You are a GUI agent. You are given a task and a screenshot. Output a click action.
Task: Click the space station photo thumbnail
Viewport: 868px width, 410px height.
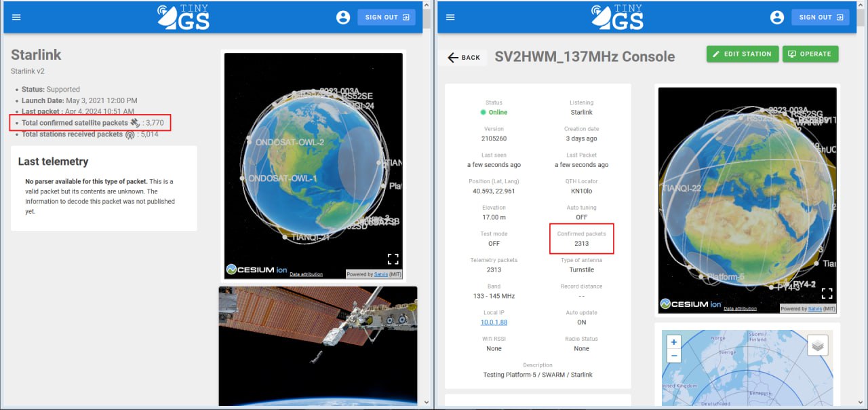tap(317, 345)
